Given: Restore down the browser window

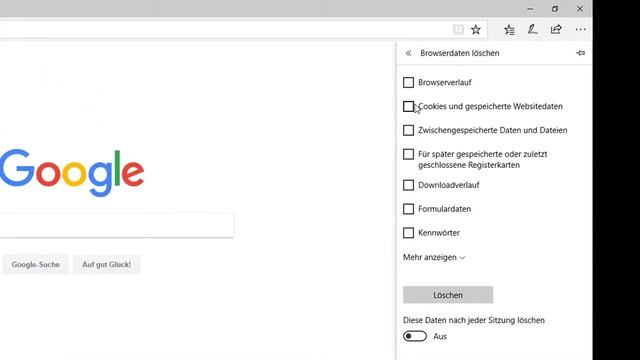Looking at the screenshot, I should point(555,9).
